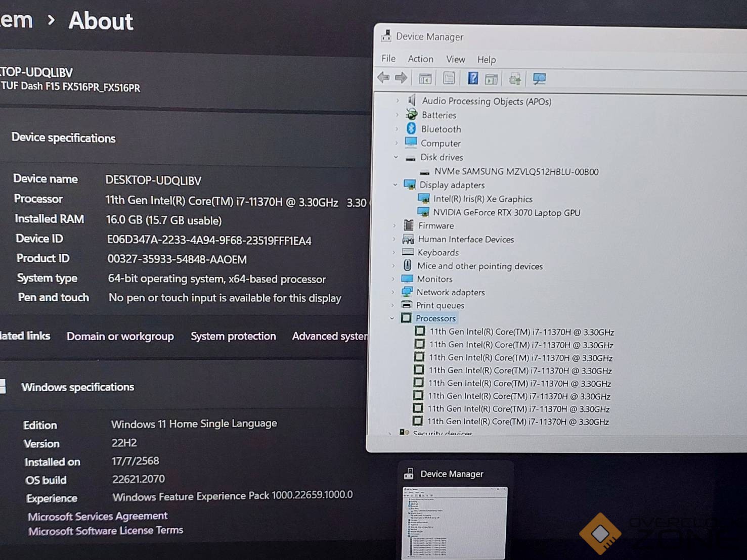
Task: Click the Properties toolbar icon in Device Manager
Action: (x=449, y=78)
